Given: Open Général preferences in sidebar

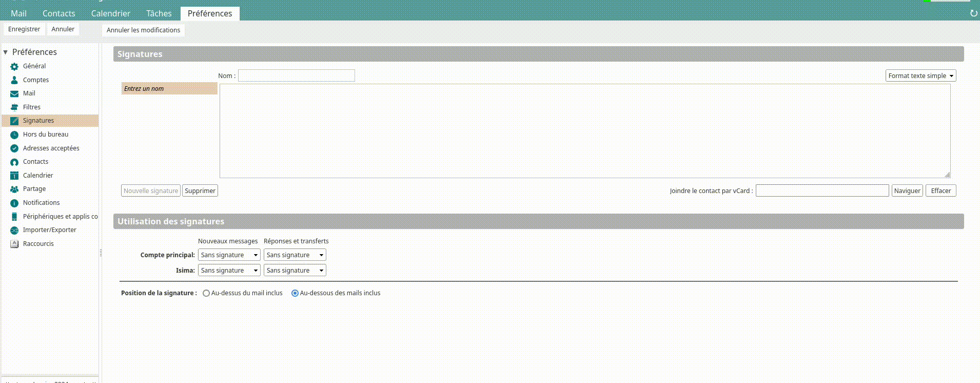Looking at the screenshot, I should pos(34,66).
